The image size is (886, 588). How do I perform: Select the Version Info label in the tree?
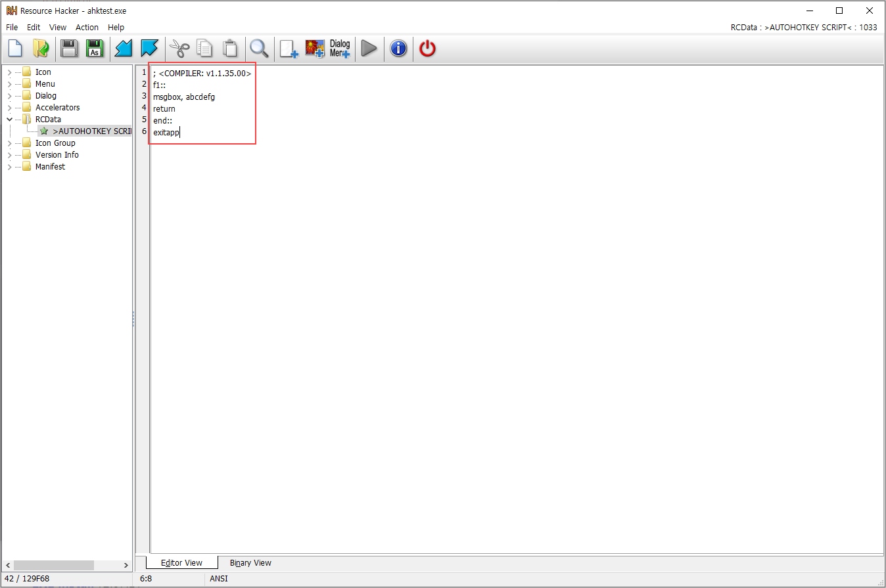[x=57, y=155]
